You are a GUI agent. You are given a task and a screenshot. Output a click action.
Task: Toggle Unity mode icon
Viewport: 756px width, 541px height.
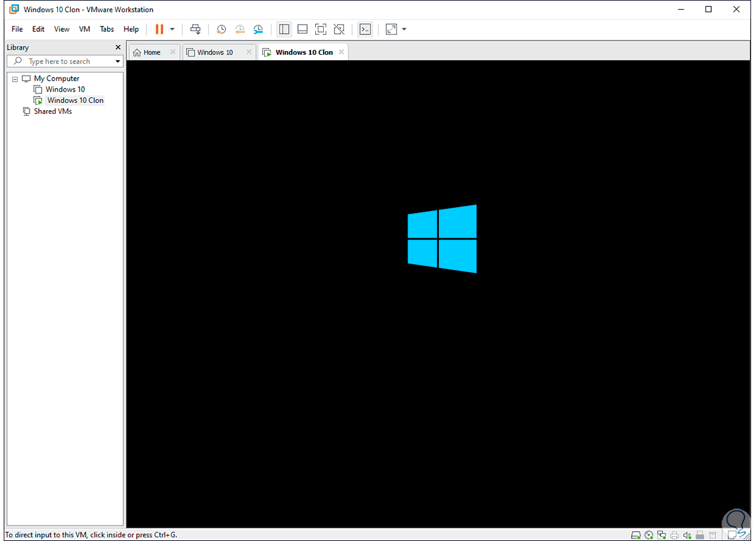339,29
